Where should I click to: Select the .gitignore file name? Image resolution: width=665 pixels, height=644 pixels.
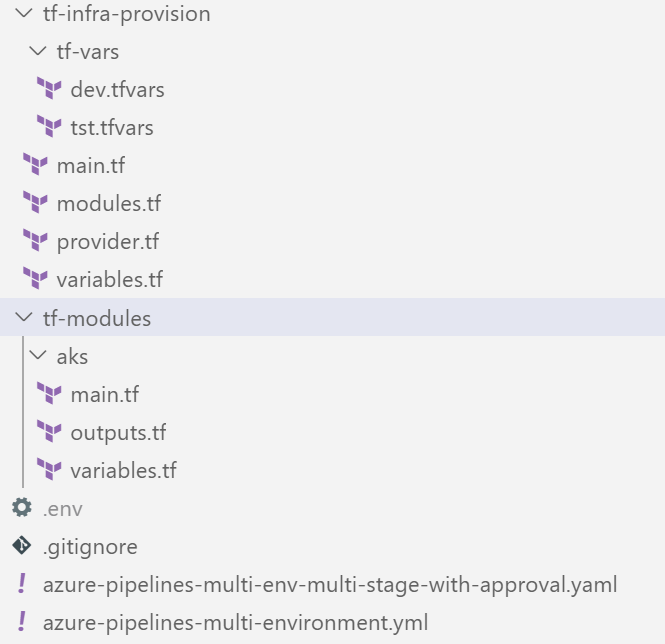(x=90, y=547)
